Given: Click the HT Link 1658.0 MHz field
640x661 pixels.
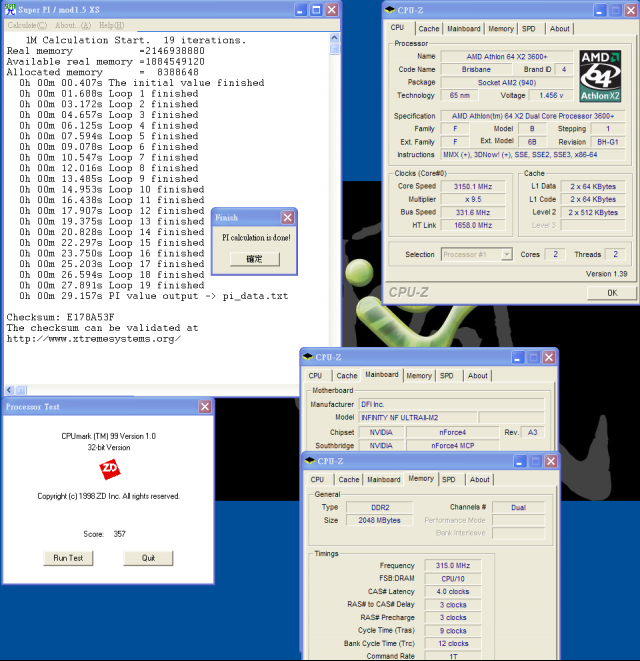Looking at the screenshot, I should point(473,225).
